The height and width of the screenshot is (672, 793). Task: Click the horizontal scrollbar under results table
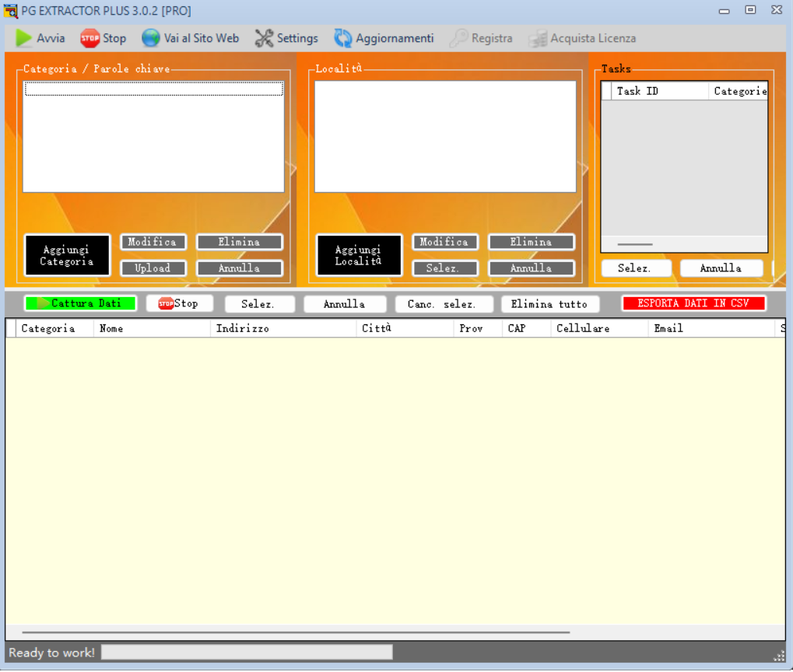(x=296, y=633)
